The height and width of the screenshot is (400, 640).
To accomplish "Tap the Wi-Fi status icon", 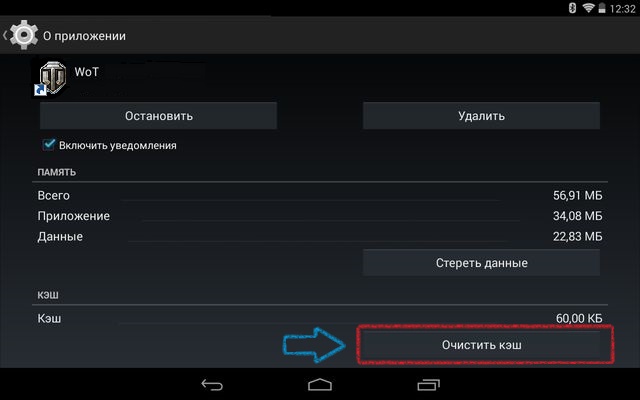I will click(x=588, y=8).
